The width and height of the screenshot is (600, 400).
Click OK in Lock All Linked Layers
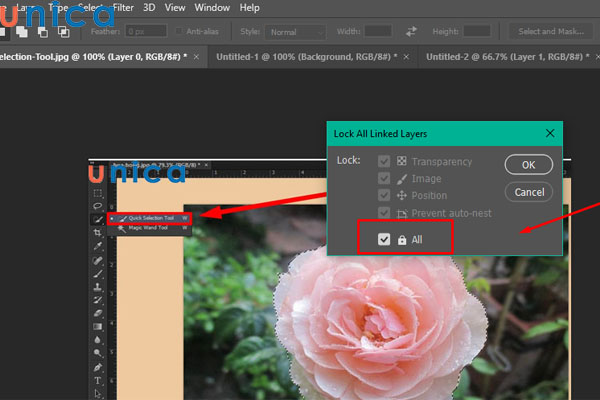pos(529,163)
